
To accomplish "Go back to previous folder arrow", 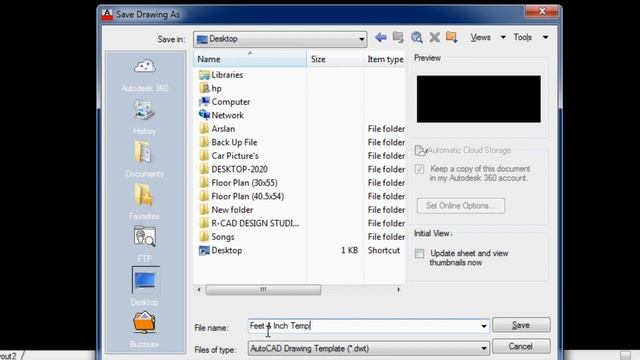I will [x=380, y=38].
